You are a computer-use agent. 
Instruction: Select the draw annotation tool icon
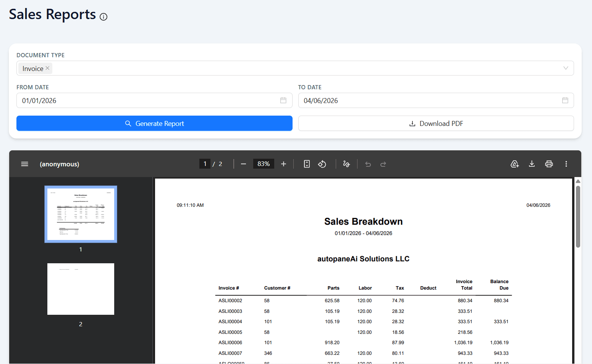pos(346,164)
